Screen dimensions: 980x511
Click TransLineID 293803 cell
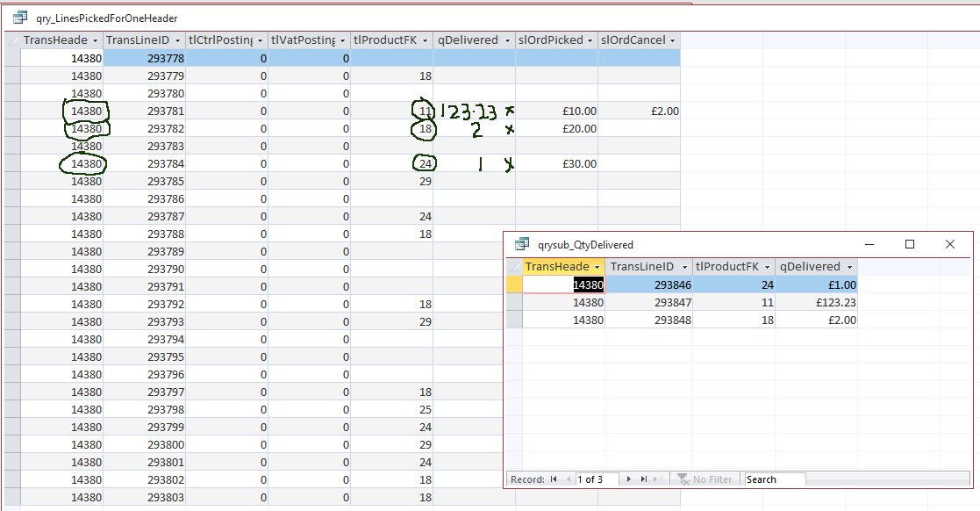(145, 497)
